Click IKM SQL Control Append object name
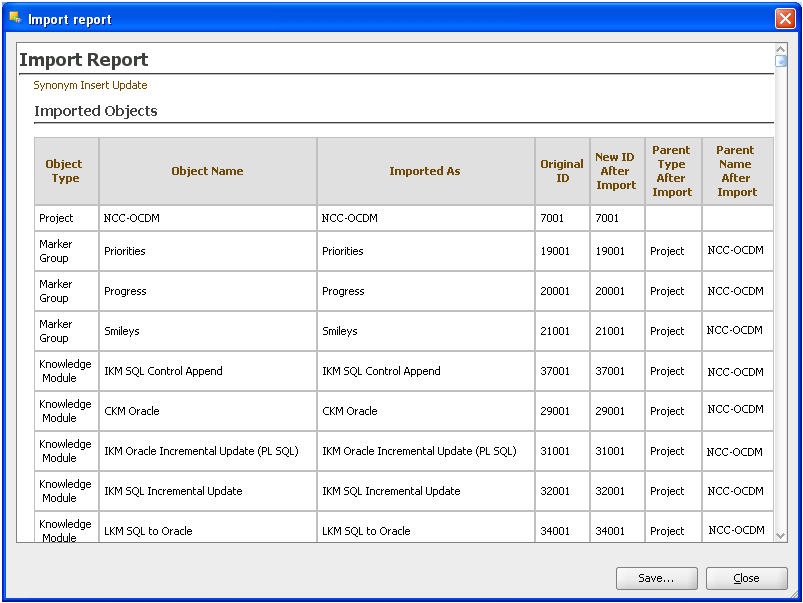Screen dimensions: 803x603 163,371
